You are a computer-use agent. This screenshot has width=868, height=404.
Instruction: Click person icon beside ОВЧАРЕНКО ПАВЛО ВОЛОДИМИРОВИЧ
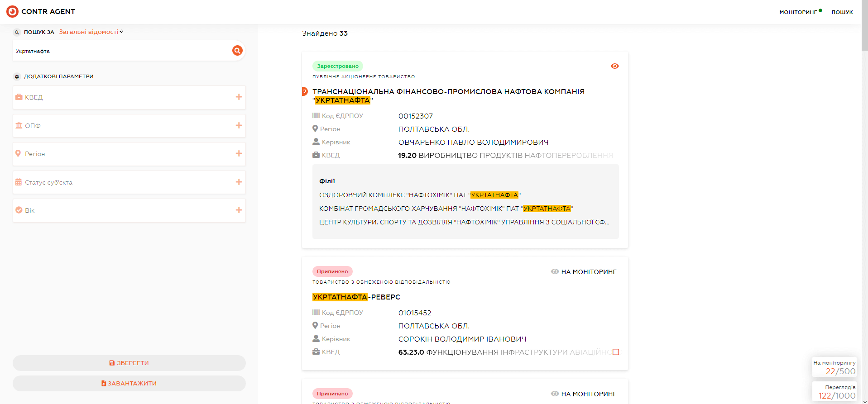click(316, 142)
